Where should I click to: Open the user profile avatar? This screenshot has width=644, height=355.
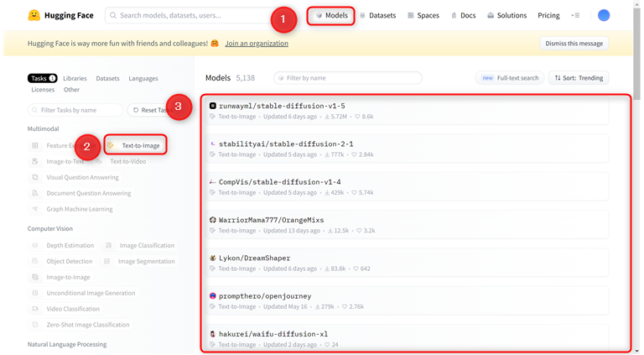point(605,15)
